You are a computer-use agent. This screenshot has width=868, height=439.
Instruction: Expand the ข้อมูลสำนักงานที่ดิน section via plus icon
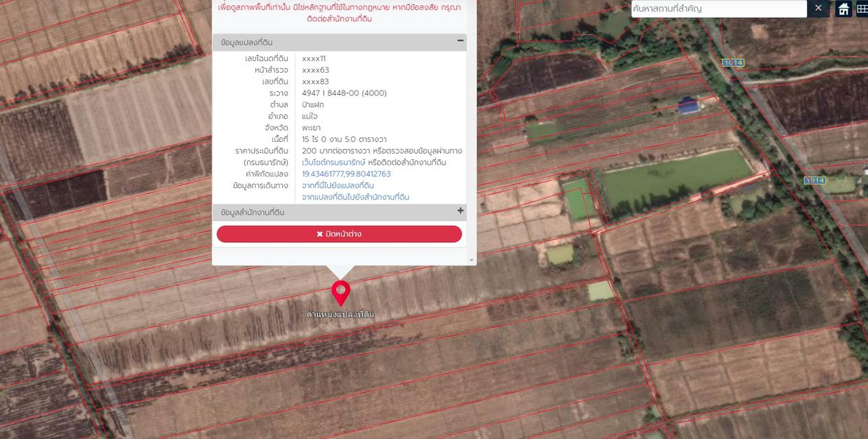[x=460, y=211]
